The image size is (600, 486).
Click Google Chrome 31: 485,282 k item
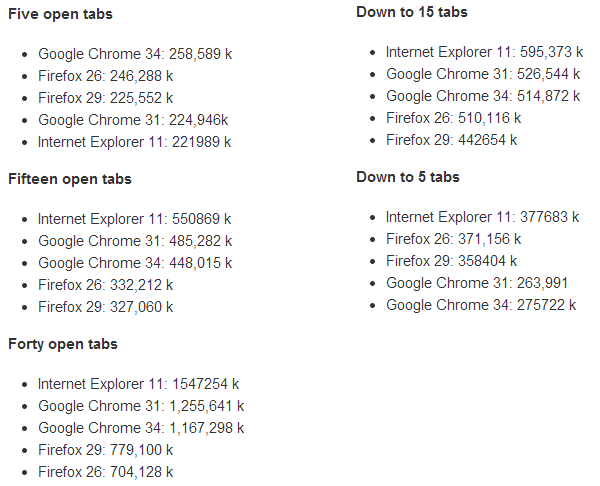coord(135,241)
